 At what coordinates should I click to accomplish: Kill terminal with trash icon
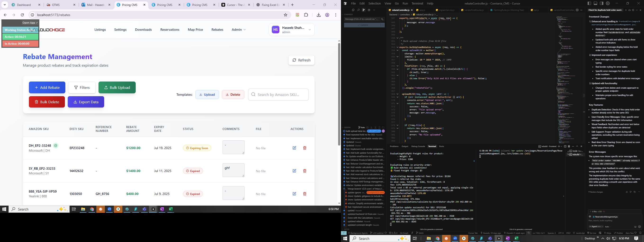click(569, 147)
